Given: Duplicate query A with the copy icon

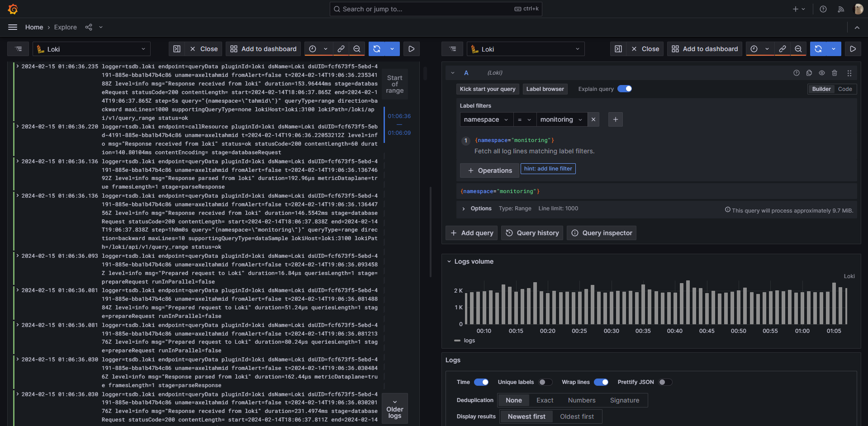Looking at the screenshot, I should pos(809,73).
